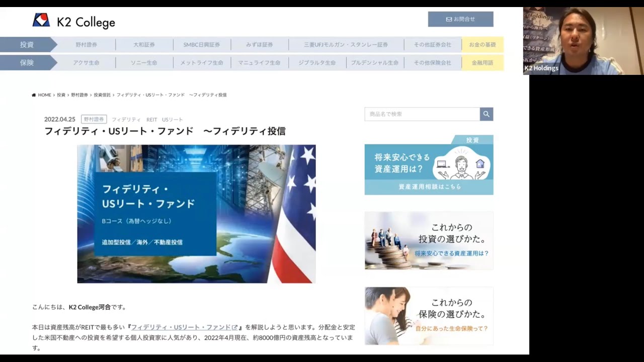This screenshot has height=362, width=644.
Task: Click the USリート tag
Action: click(x=173, y=120)
